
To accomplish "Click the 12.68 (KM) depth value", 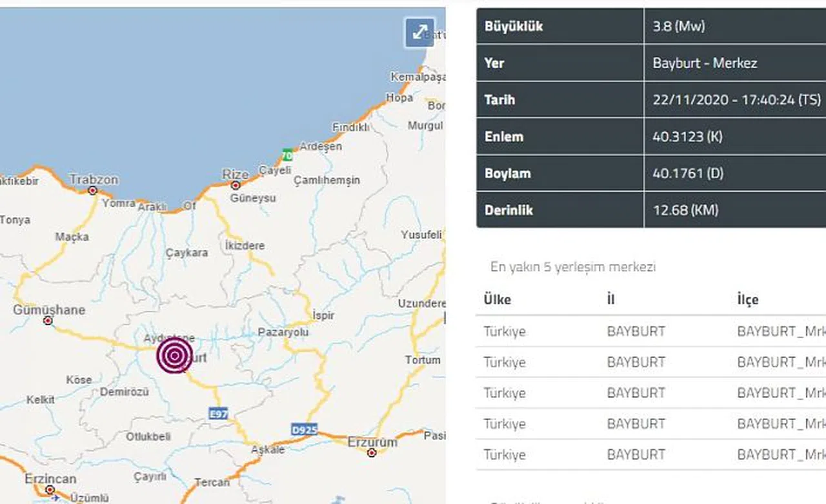I will (685, 210).
